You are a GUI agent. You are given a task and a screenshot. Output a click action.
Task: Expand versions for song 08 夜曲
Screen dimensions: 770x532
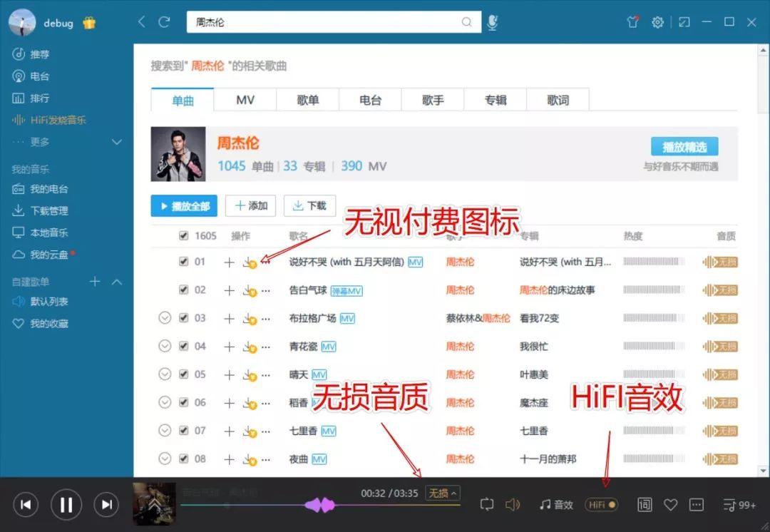pyautogui.click(x=165, y=459)
